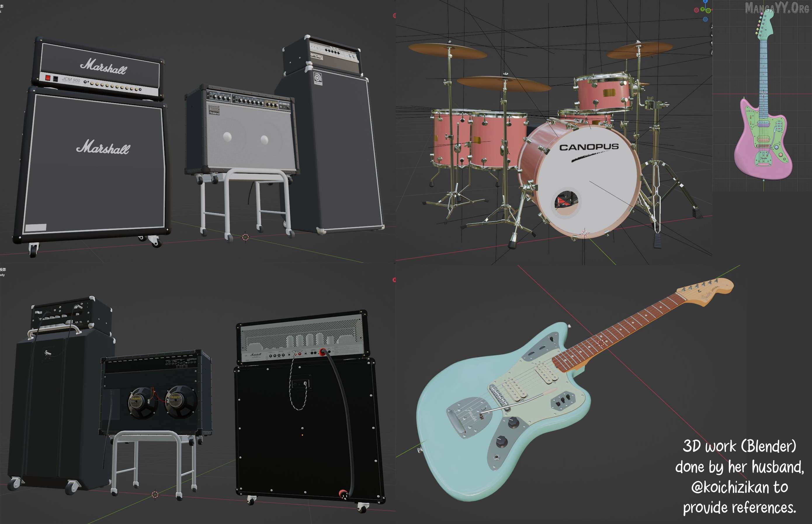The width and height of the screenshot is (812, 524).
Task: Select the Canopus bass drum head
Action: pos(589,177)
